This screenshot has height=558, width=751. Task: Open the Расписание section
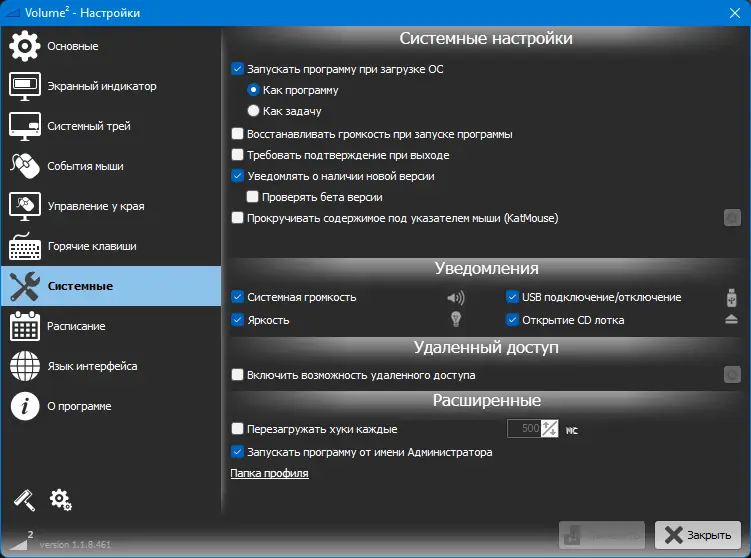click(x=111, y=326)
